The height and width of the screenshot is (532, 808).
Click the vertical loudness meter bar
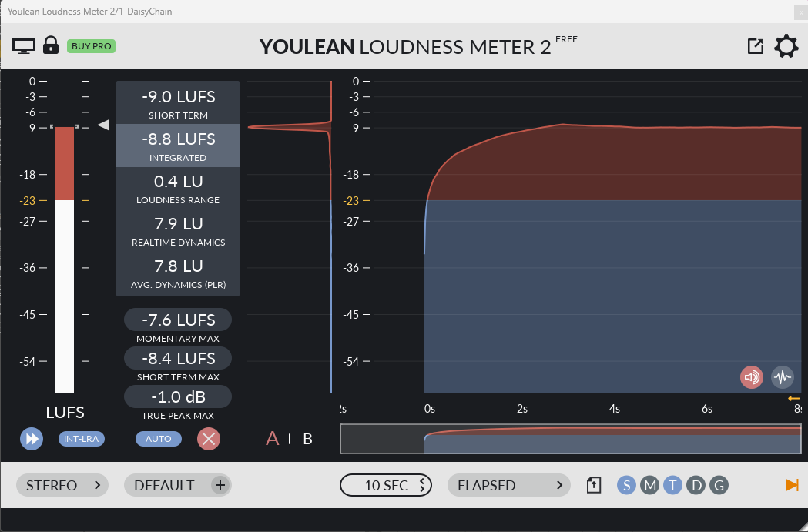point(65,259)
